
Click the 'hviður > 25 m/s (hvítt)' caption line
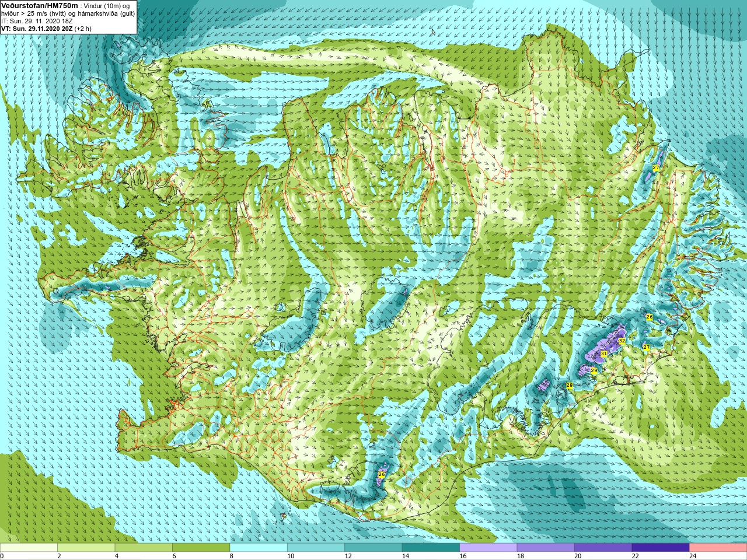(68, 13)
